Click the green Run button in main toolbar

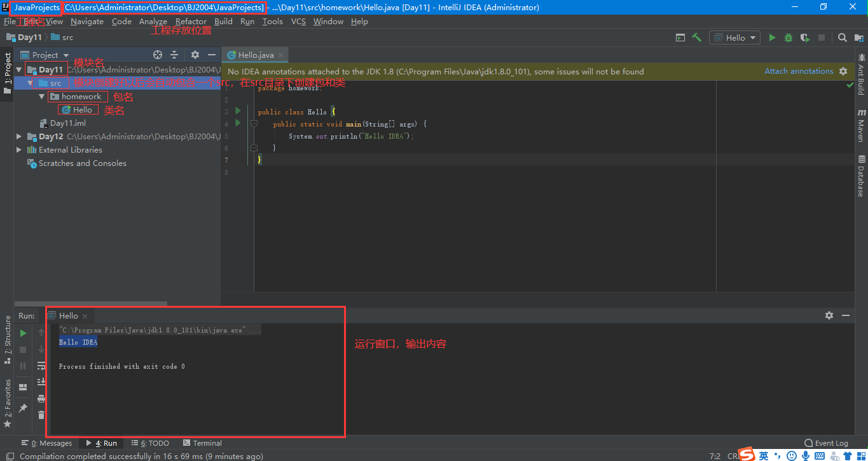point(772,38)
